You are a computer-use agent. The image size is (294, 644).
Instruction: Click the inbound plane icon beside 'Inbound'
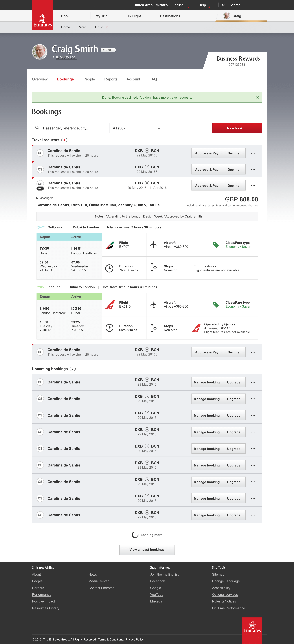click(40, 287)
